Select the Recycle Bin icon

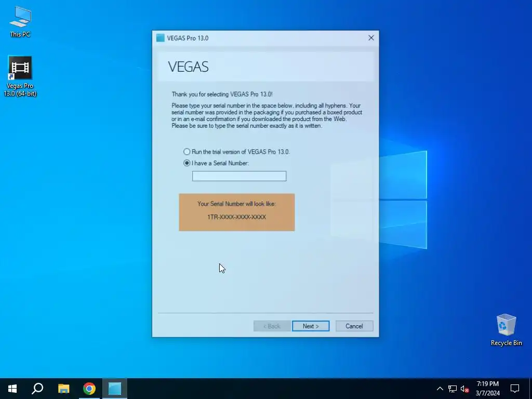tap(506, 330)
